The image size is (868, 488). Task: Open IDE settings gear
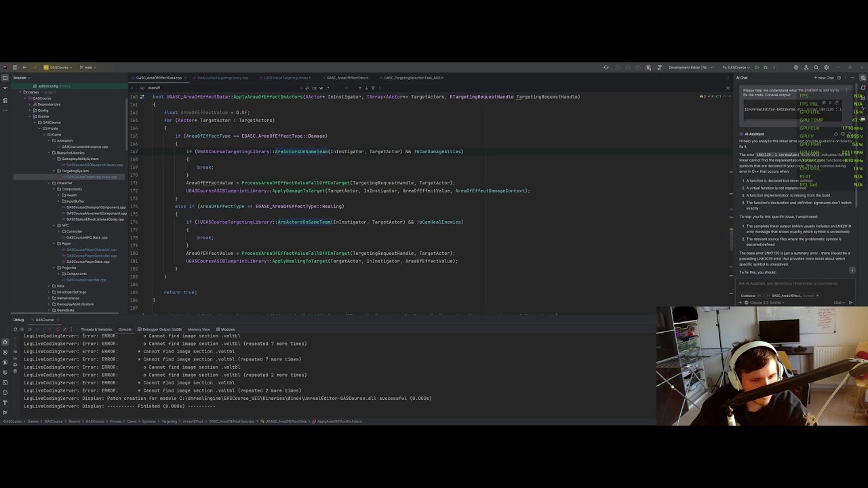[x=826, y=67]
